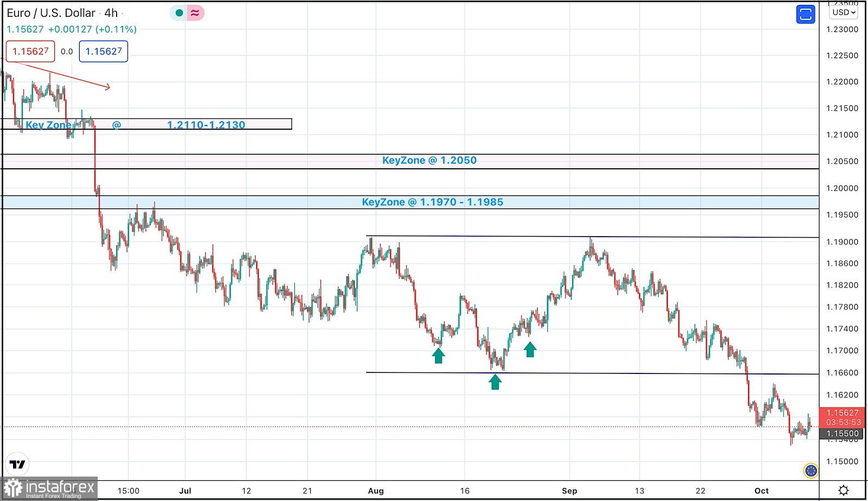Click the Jul label on time axis

[185, 491]
